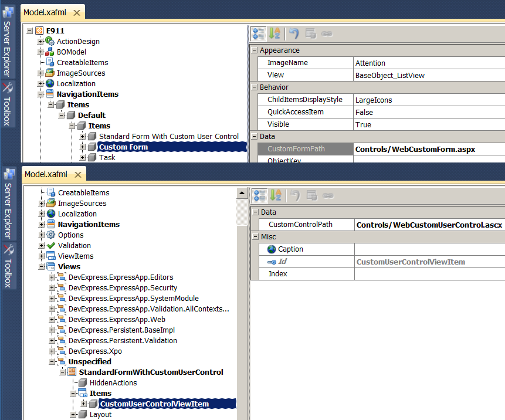Screen dimensions: 505x420
Task: Click the Alphabetical sort icon in lower editor
Action: click(274, 195)
